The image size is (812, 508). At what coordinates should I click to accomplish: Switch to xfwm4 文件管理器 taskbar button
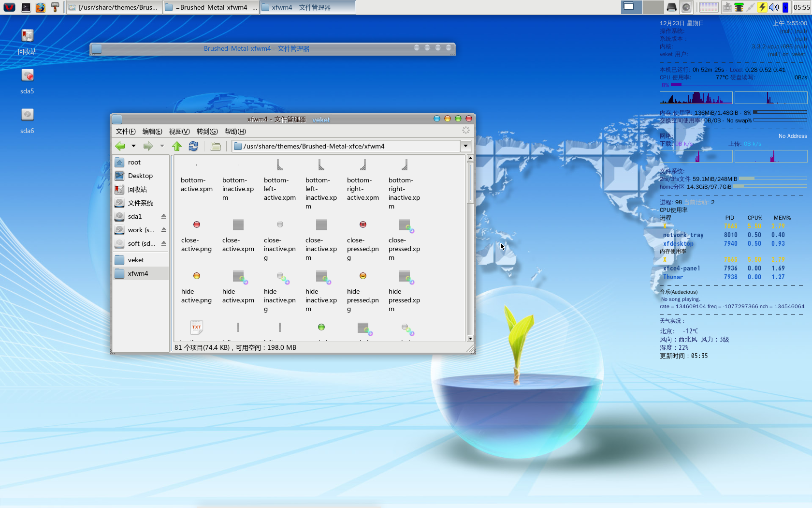point(308,7)
